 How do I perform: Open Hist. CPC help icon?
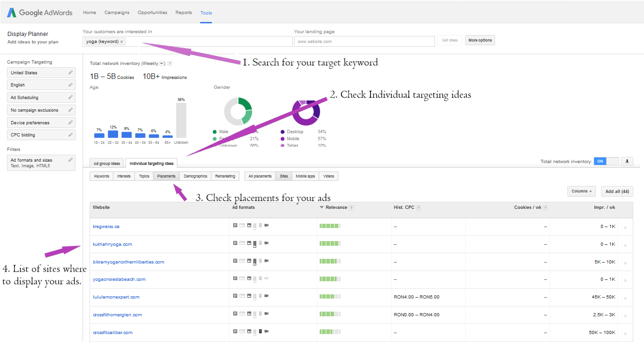pyautogui.click(x=418, y=208)
